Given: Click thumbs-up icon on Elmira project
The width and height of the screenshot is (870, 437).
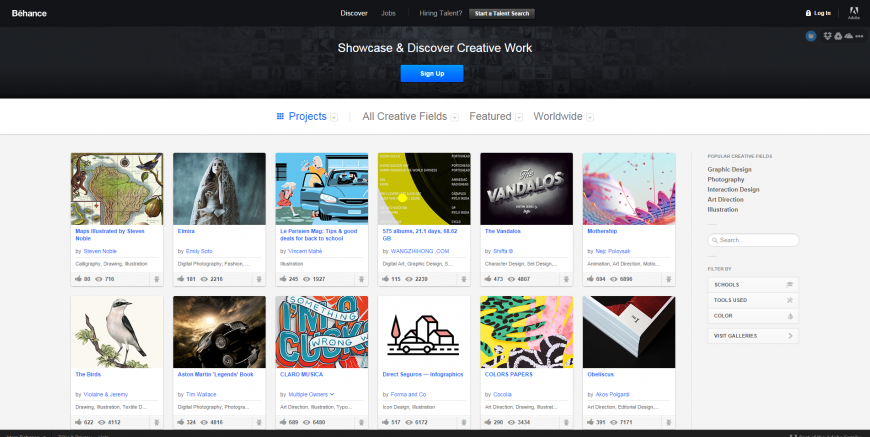Looking at the screenshot, I should tap(182, 280).
